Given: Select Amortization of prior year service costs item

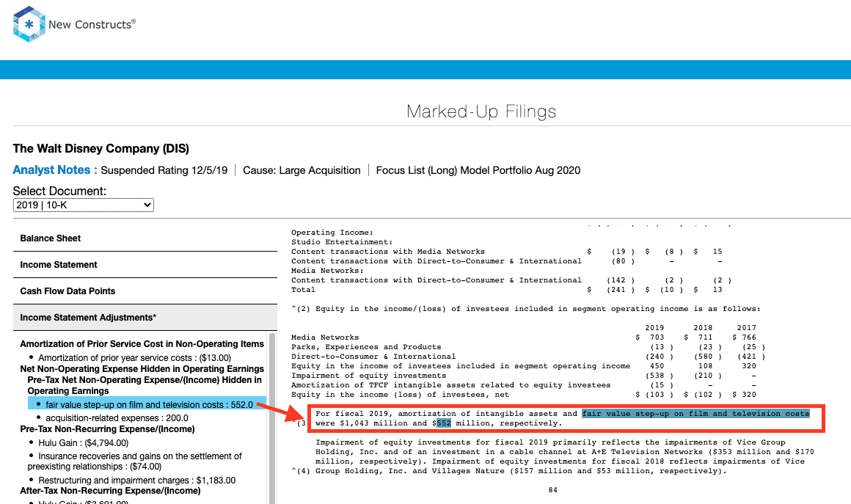Looking at the screenshot, I should (134, 358).
